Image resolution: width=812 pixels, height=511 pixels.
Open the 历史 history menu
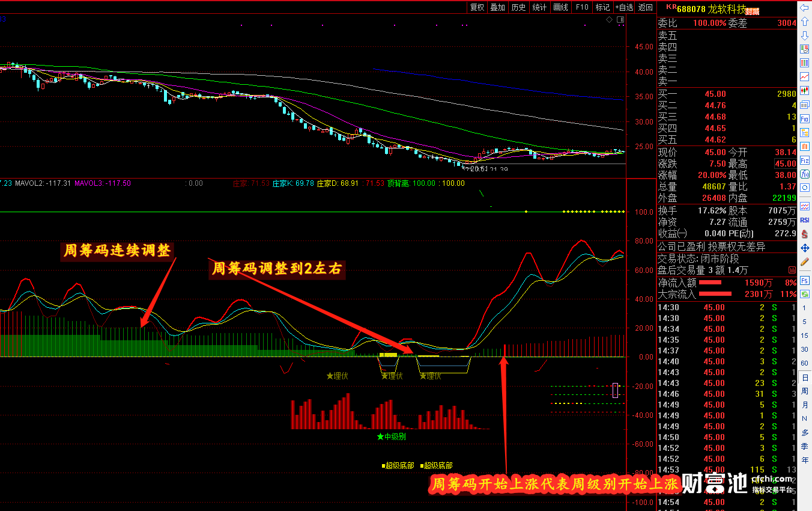point(518,7)
